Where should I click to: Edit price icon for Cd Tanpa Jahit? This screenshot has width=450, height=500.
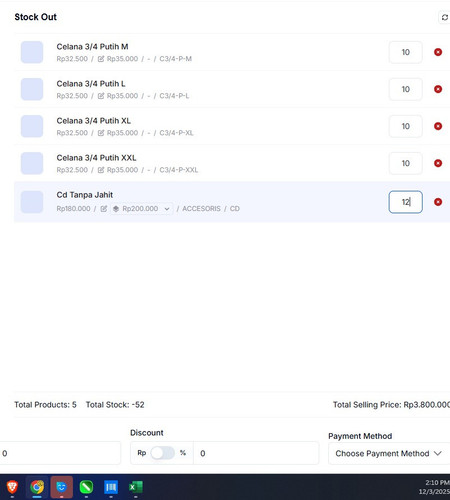coord(104,209)
